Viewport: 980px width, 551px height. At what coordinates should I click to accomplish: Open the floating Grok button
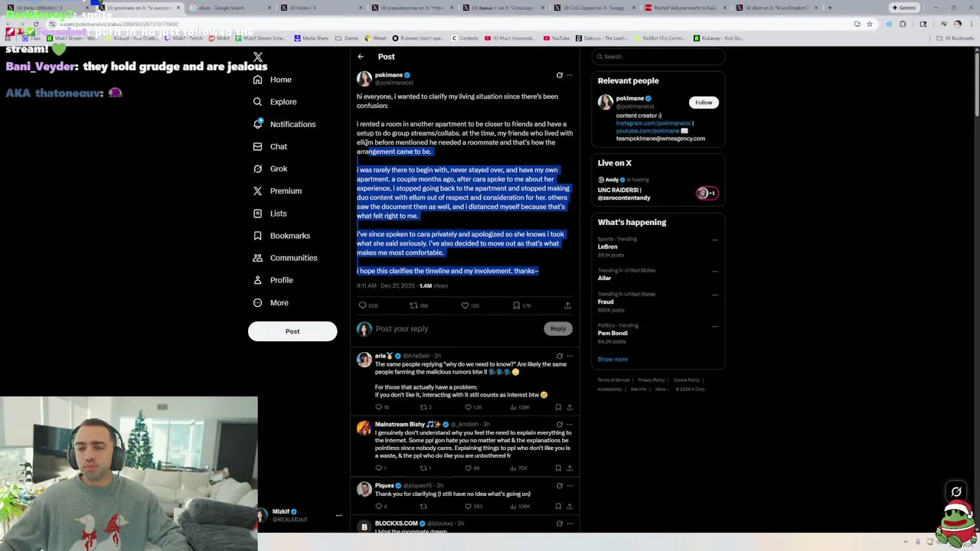[x=956, y=492]
